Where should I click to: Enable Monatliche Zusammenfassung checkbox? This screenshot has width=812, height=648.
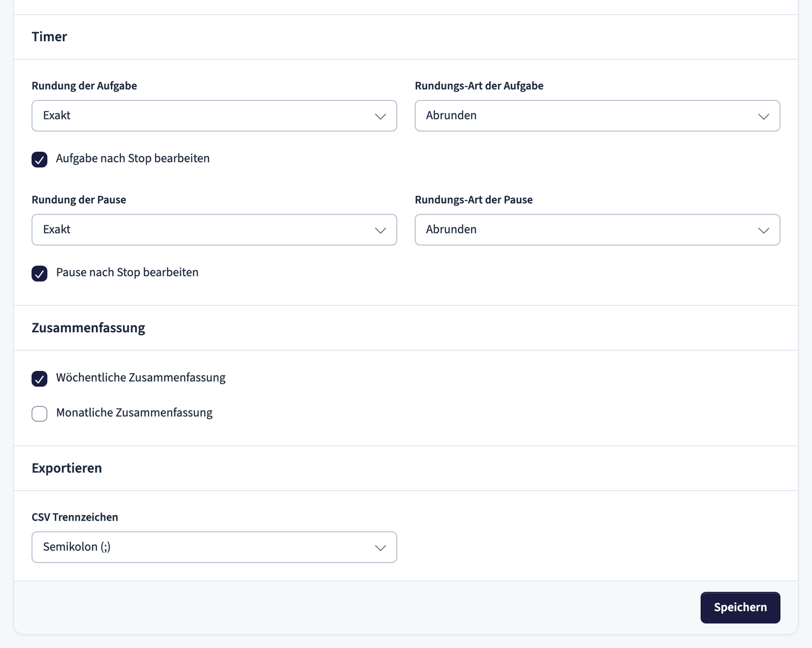pyautogui.click(x=40, y=414)
